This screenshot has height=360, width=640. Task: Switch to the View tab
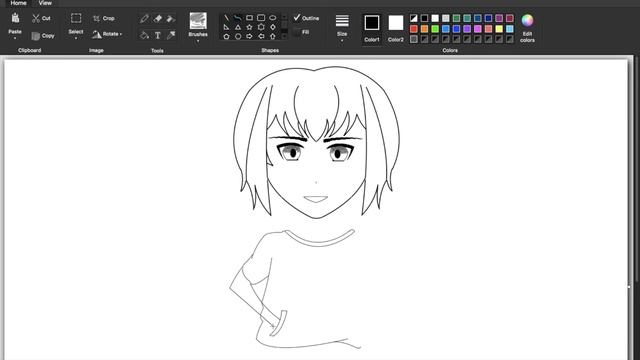coord(45,3)
